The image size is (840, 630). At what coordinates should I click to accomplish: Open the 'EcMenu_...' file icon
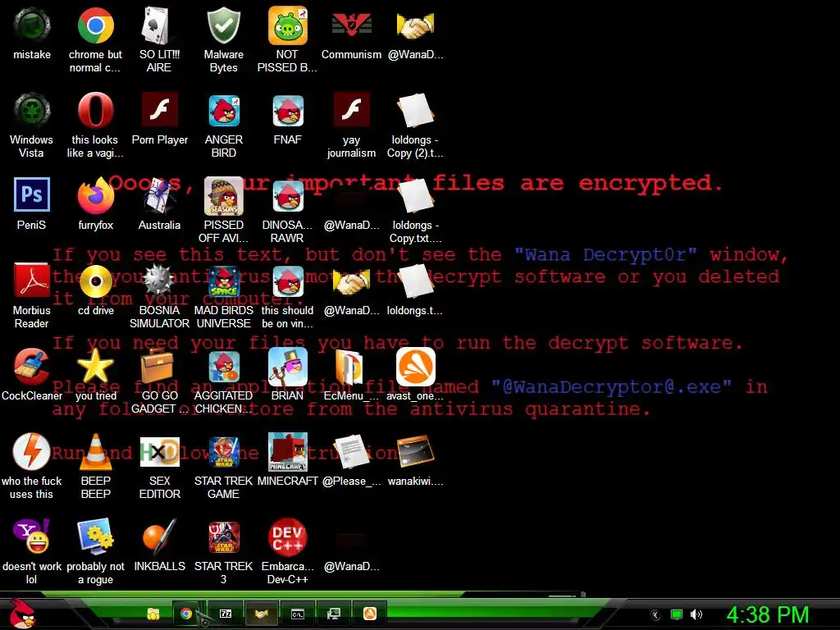(349, 367)
